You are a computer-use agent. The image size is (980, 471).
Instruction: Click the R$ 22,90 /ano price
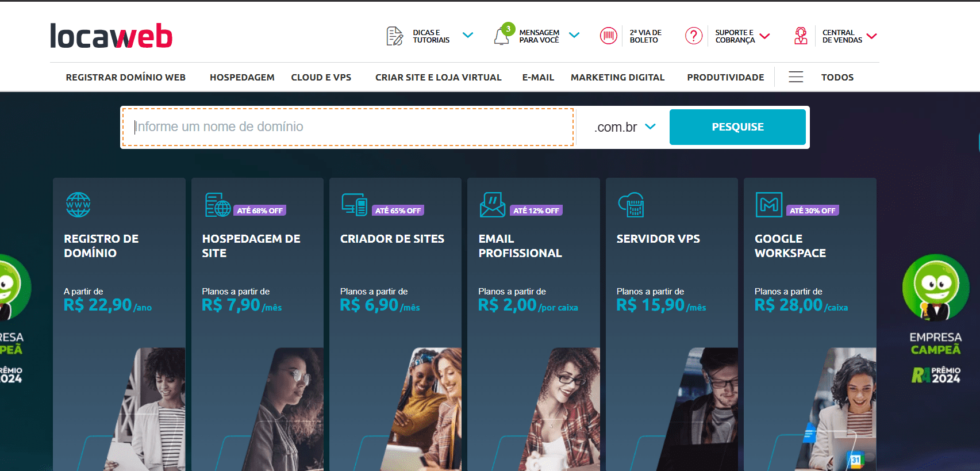(107, 305)
